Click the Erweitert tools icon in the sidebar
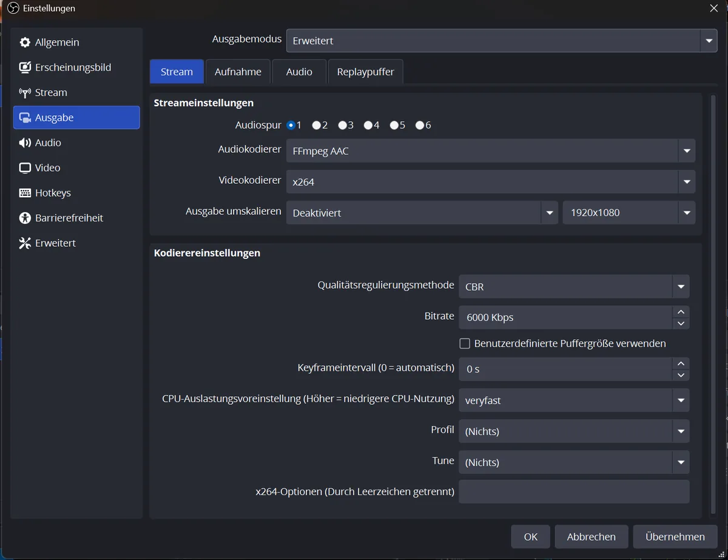This screenshot has width=728, height=560. pos(25,243)
